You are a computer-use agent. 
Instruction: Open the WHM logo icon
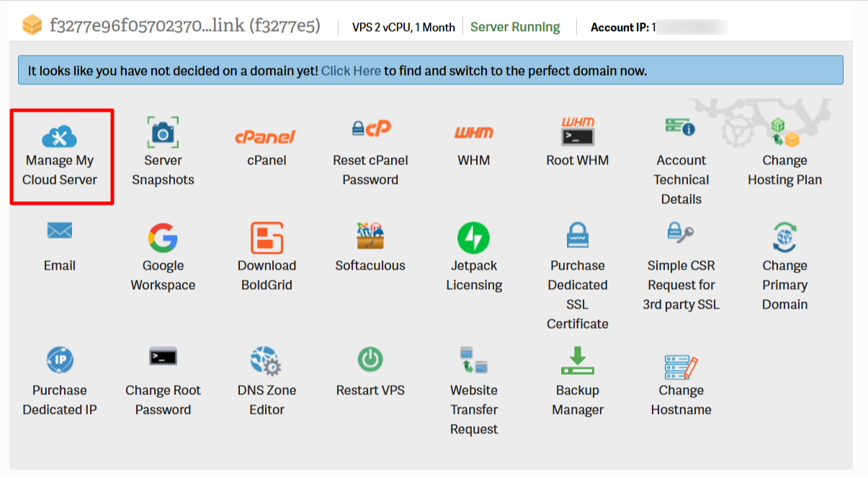click(474, 133)
